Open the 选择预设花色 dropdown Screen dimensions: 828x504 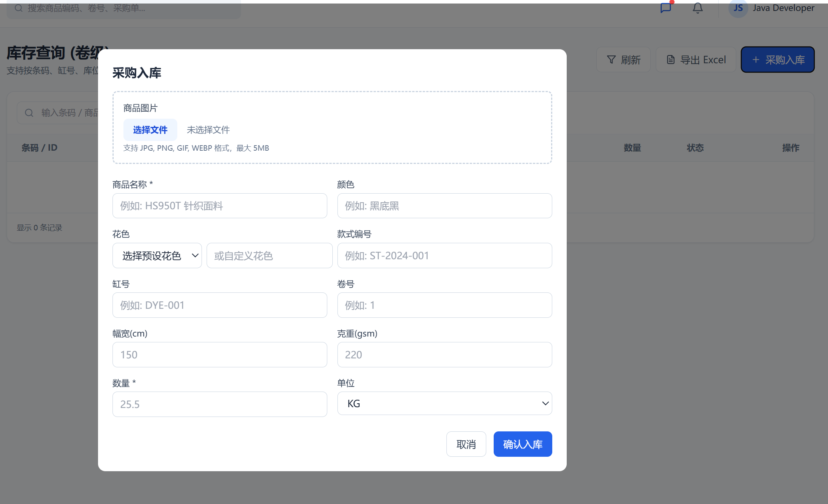(157, 255)
